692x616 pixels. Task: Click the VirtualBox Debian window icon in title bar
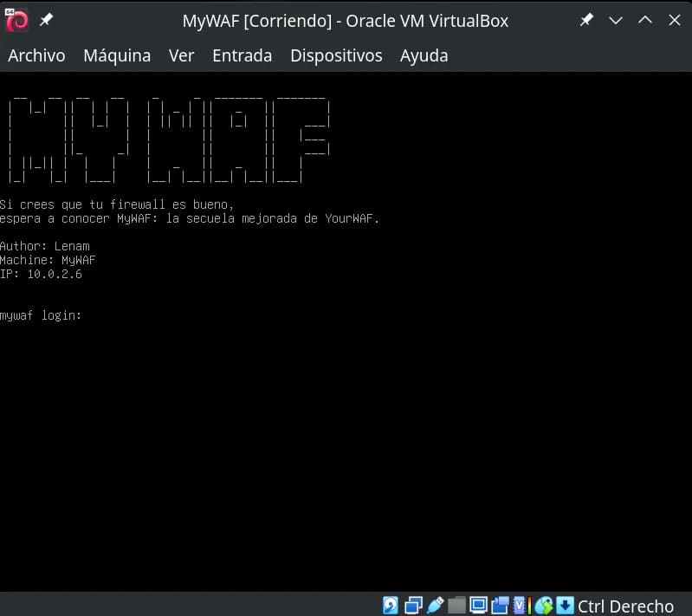(x=16, y=20)
